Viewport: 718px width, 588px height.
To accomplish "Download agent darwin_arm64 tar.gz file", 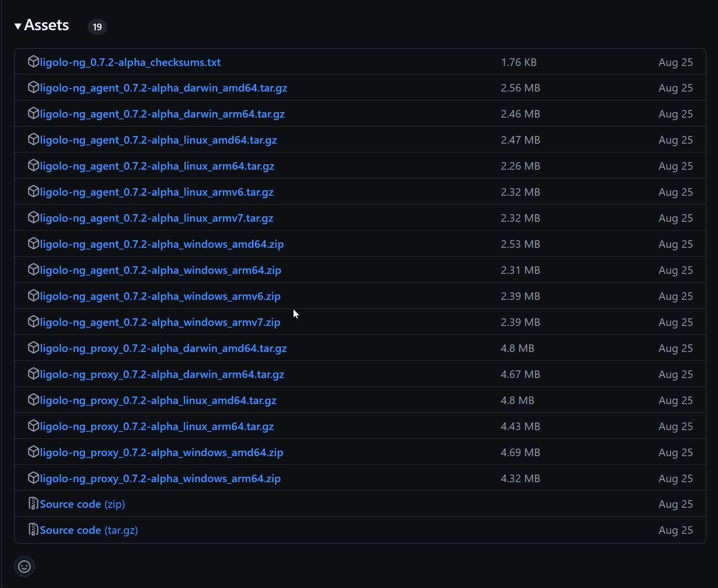I will [x=162, y=114].
